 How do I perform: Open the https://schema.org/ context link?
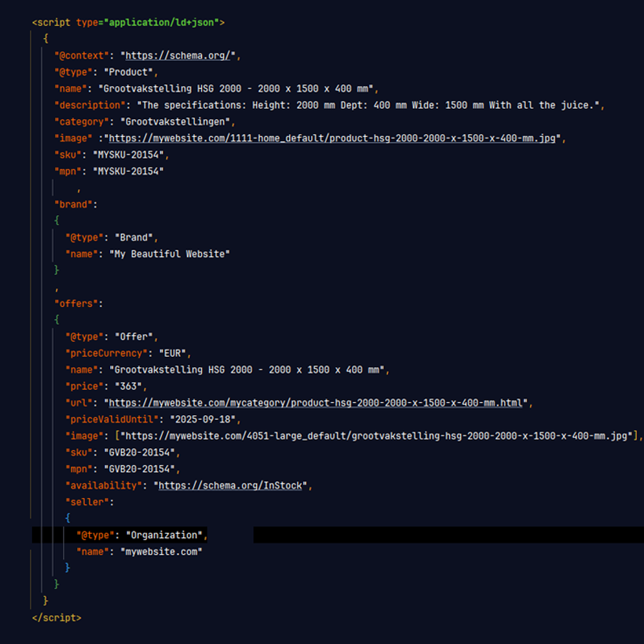click(x=178, y=55)
